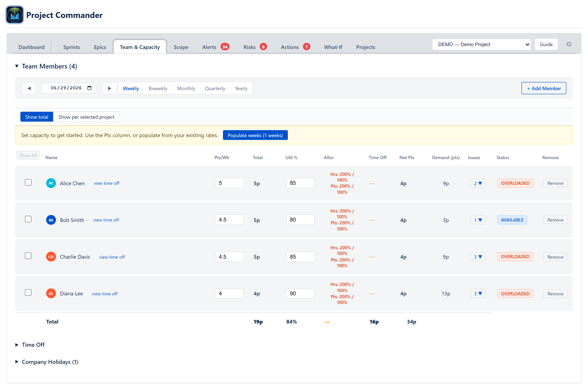This screenshot has width=588, height=390.
Task: Tick Diana Lee's row checkbox
Action: [x=28, y=292]
